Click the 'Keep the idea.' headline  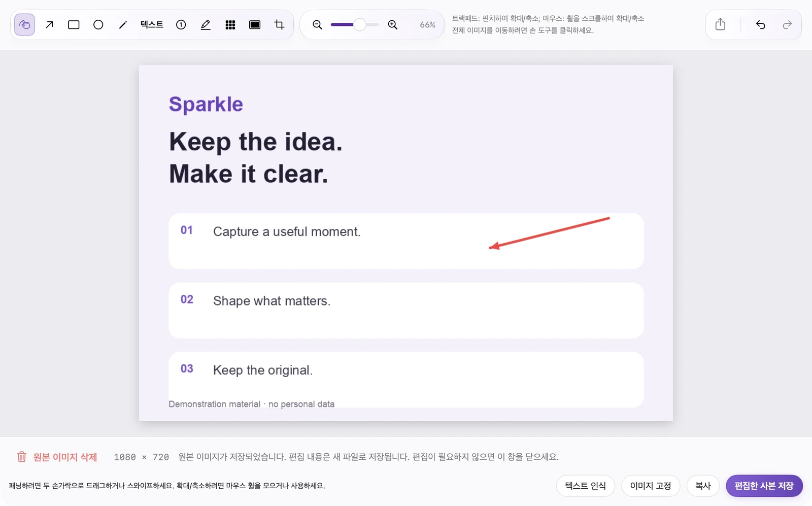[x=256, y=142]
